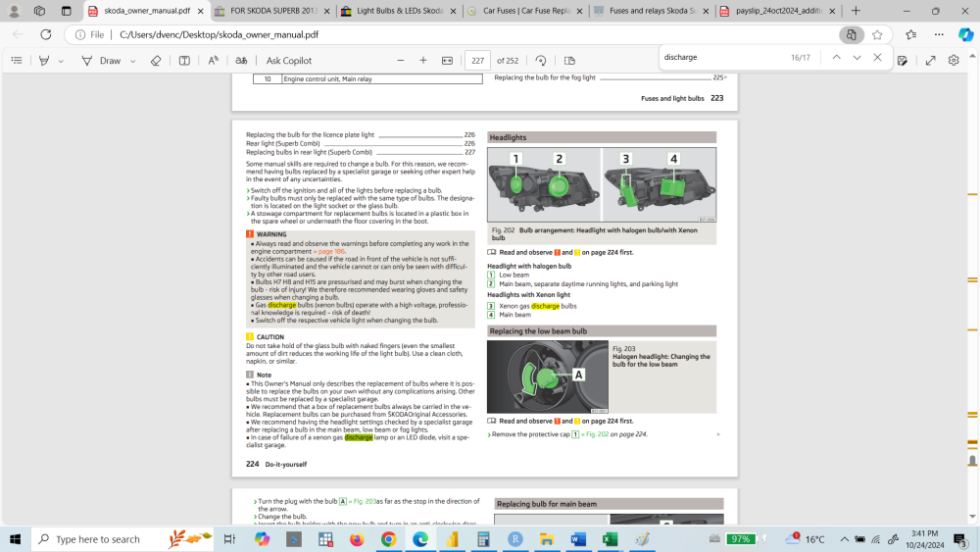Open Workspaces icon

click(39, 11)
